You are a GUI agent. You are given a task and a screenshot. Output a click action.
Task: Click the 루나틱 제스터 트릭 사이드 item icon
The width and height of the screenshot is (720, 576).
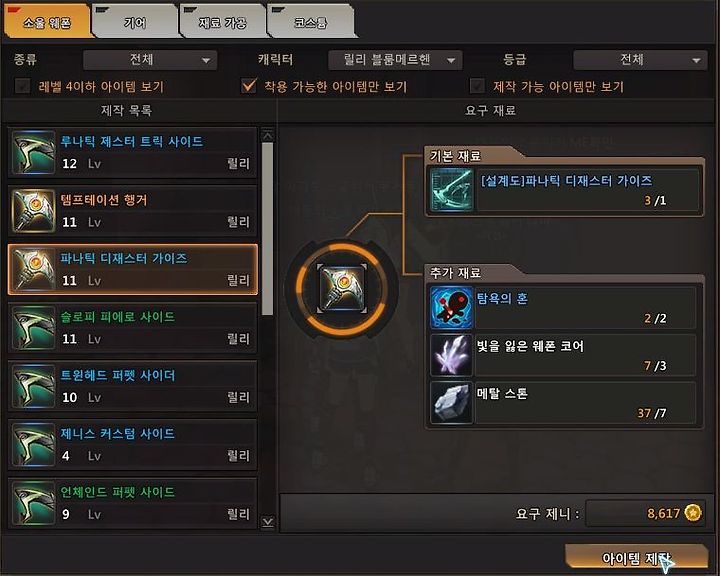[33, 152]
